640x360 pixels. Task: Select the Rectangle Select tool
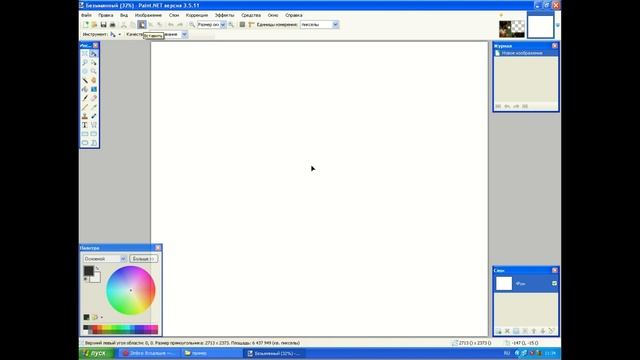(85, 54)
